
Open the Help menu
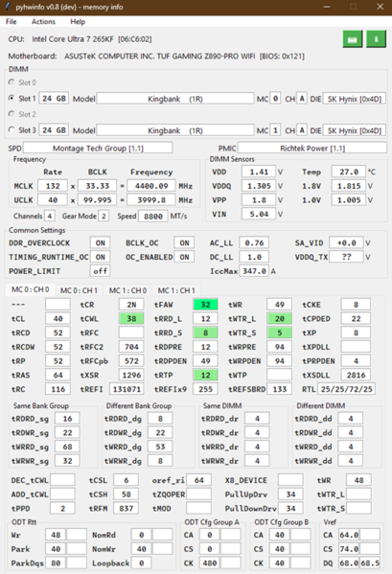[78, 22]
